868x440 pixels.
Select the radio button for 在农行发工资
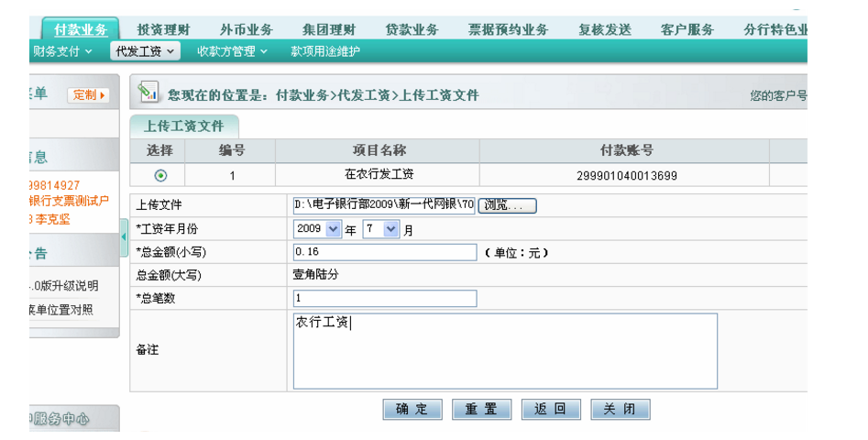pyautogui.click(x=160, y=175)
